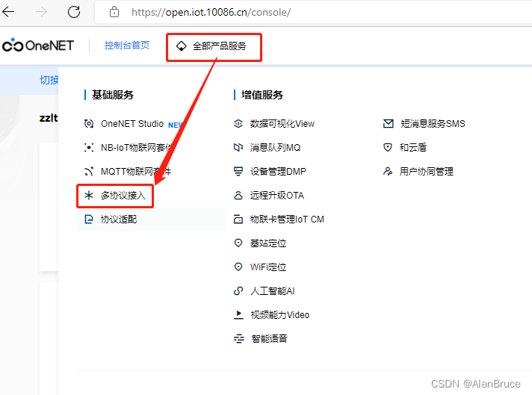Click the browser back arrow
532x395 pixels.
click(x=8, y=12)
